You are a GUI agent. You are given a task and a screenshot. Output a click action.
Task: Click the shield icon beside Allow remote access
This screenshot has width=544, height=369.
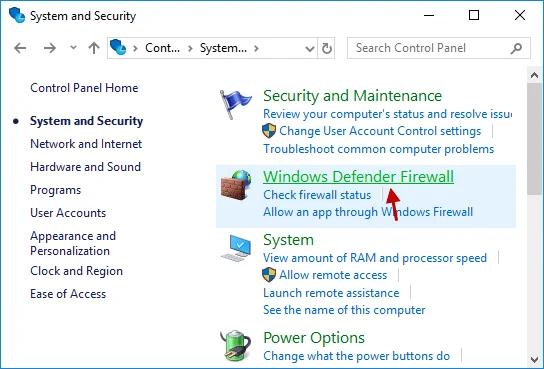tap(269, 275)
